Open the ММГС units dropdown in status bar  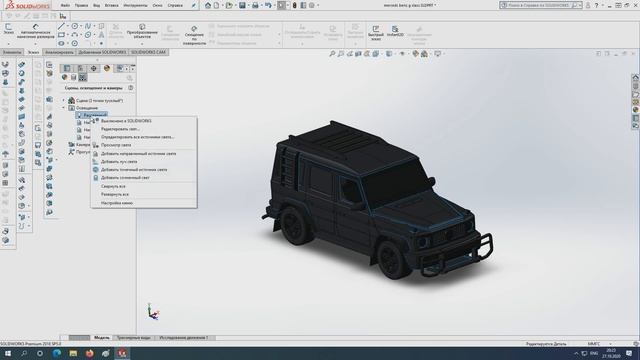tap(611, 344)
